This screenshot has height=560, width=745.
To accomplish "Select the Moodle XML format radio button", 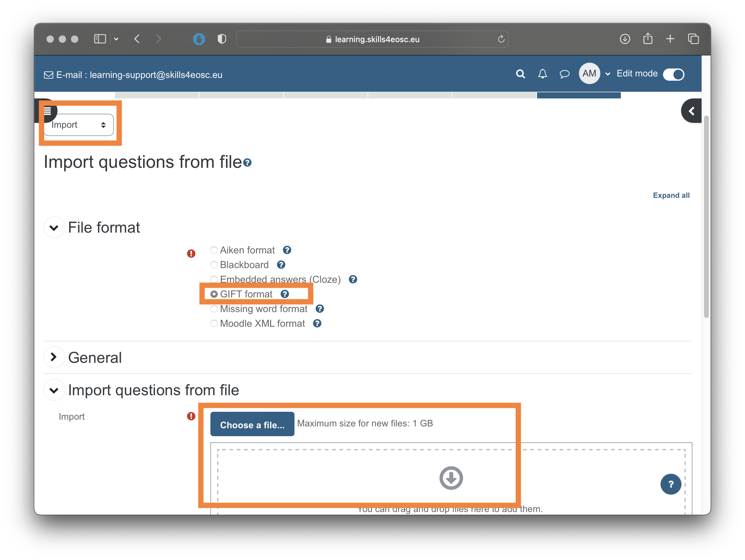I will pyautogui.click(x=214, y=323).
